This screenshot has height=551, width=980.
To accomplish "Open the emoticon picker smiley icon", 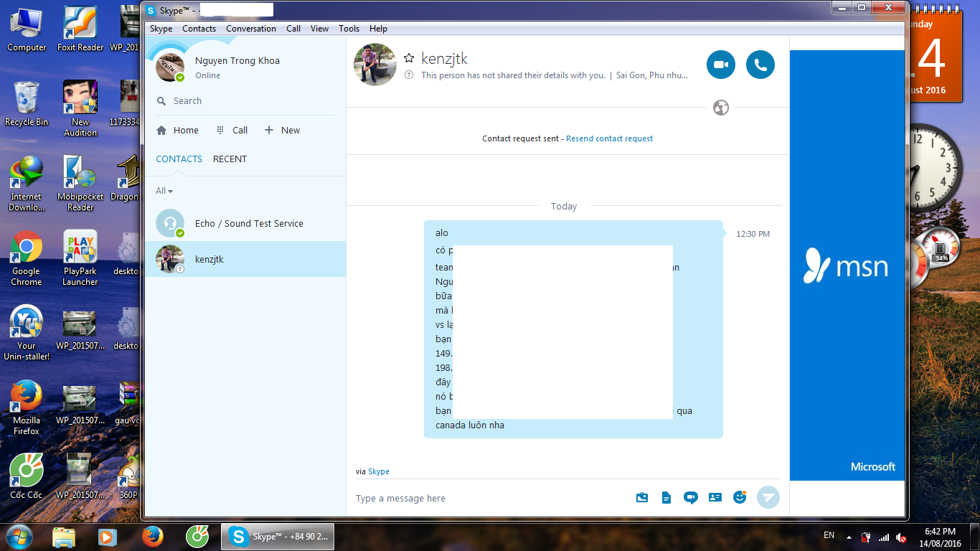I will pyautogui.click(x=740, y=496).
